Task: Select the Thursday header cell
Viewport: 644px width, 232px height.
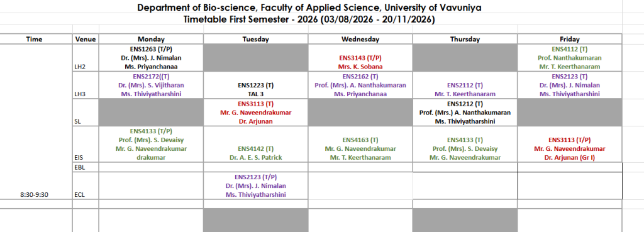Action: (x=465, y=39)
